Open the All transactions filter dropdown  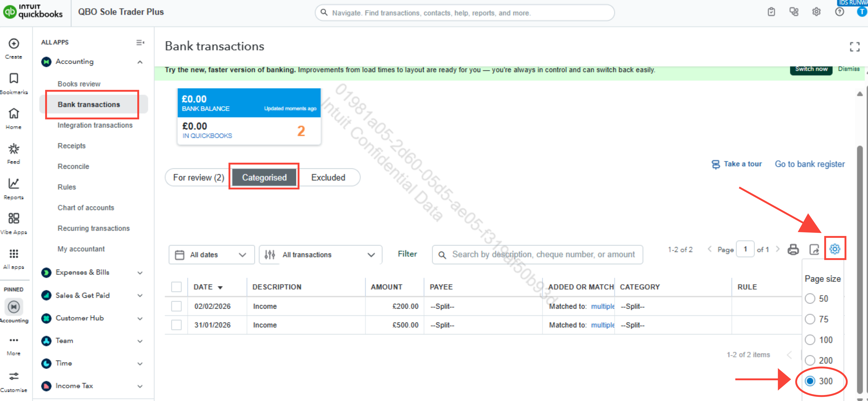click(320, 255)
